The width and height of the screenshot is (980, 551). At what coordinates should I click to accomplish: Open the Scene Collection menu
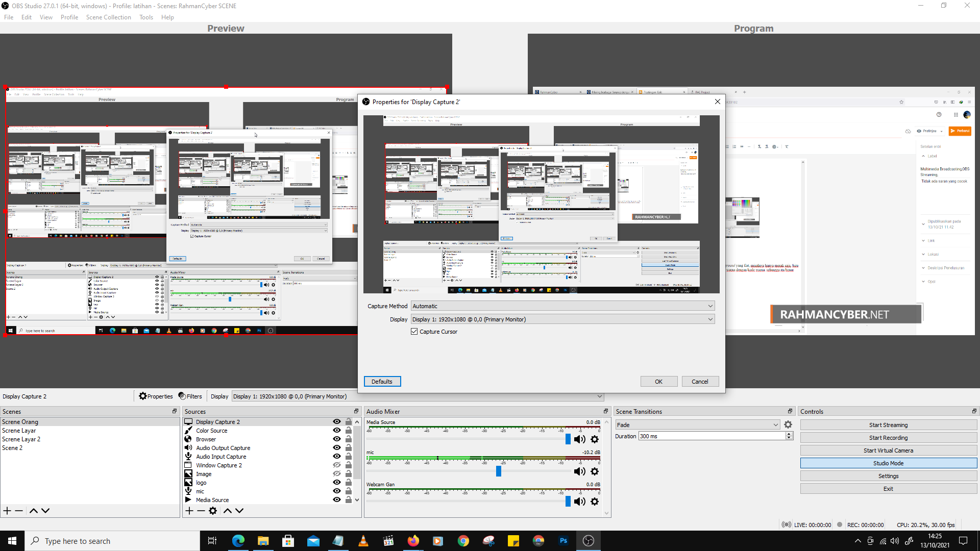click(108, 17)
